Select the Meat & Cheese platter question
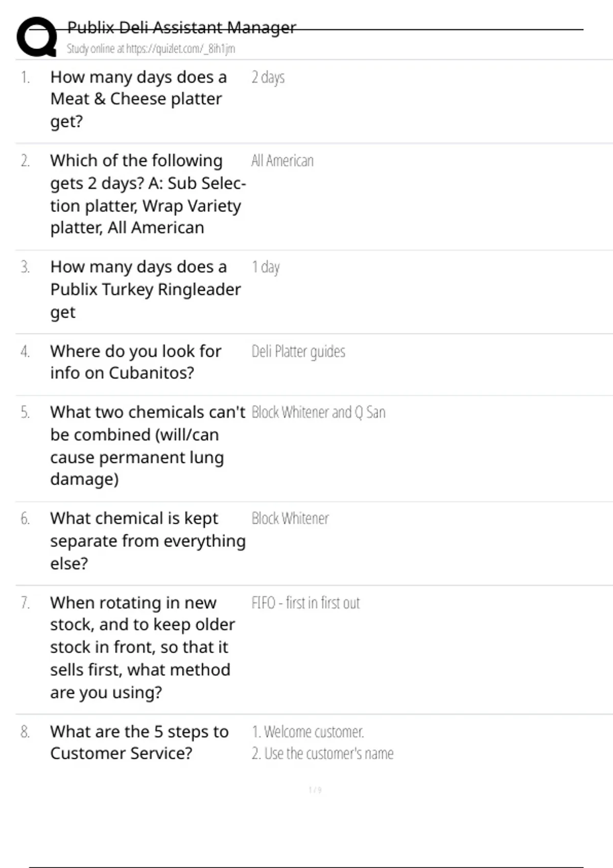This screenshot has width=613, height=868. (x=138, y=99)
